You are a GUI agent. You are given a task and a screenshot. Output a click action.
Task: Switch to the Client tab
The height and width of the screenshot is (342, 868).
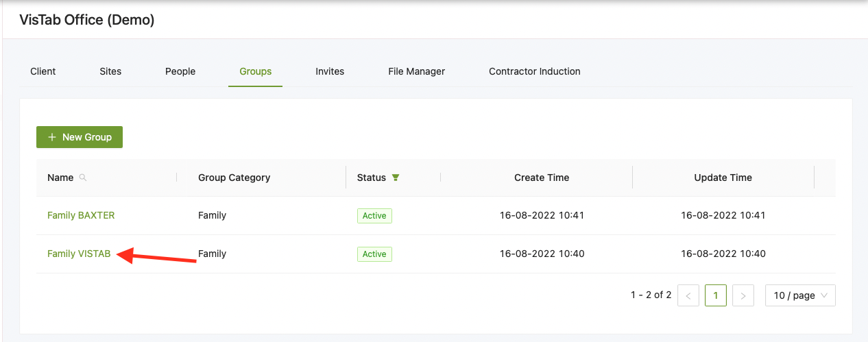(43, 71)
